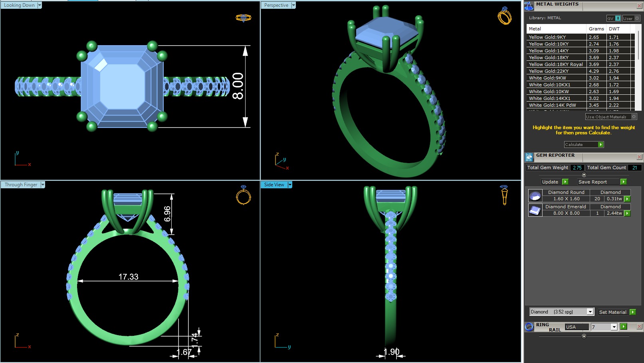Select the Yellow Gold:22KY row
Viewport: 644px width, 363px height.
click(x=581, y=71)
